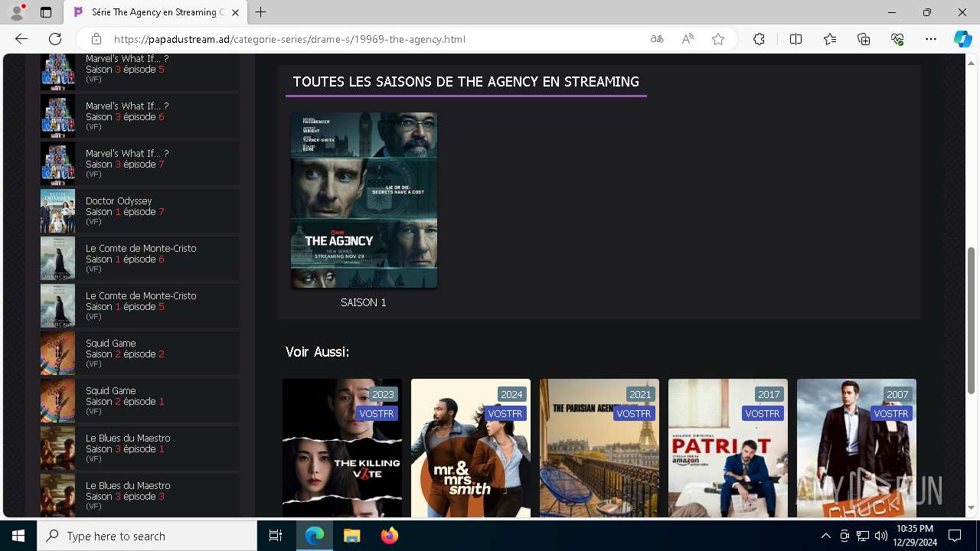Open the Copilot sidebar icon
Image resolution: width=980 pixels, height=551 pixels.
coord(962,39)
